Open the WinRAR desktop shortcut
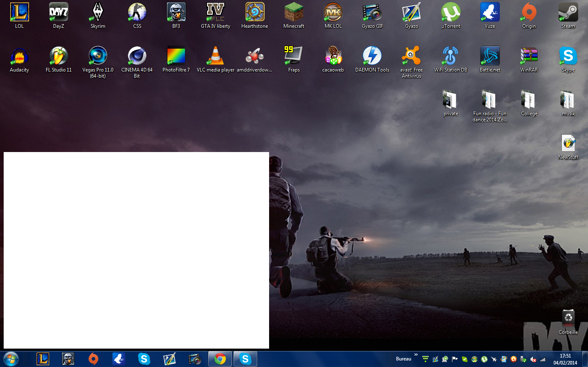The image size is (588, 367). (529, 60)
